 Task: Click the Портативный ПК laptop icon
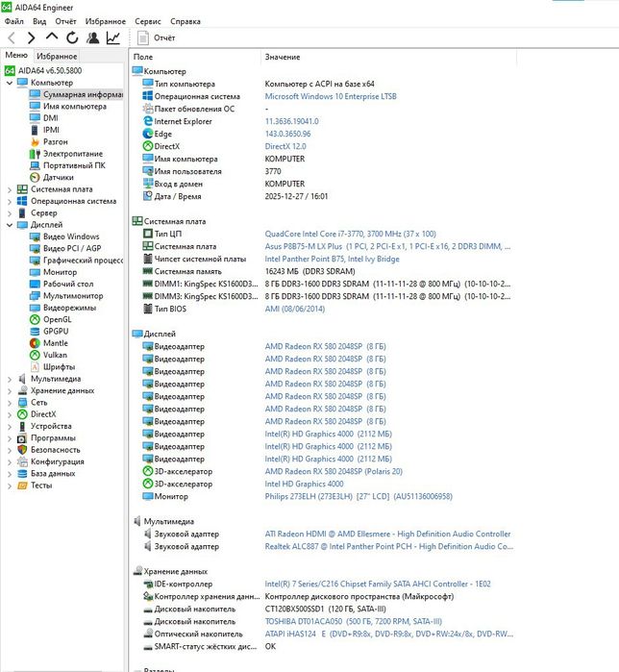pos(36,165)
